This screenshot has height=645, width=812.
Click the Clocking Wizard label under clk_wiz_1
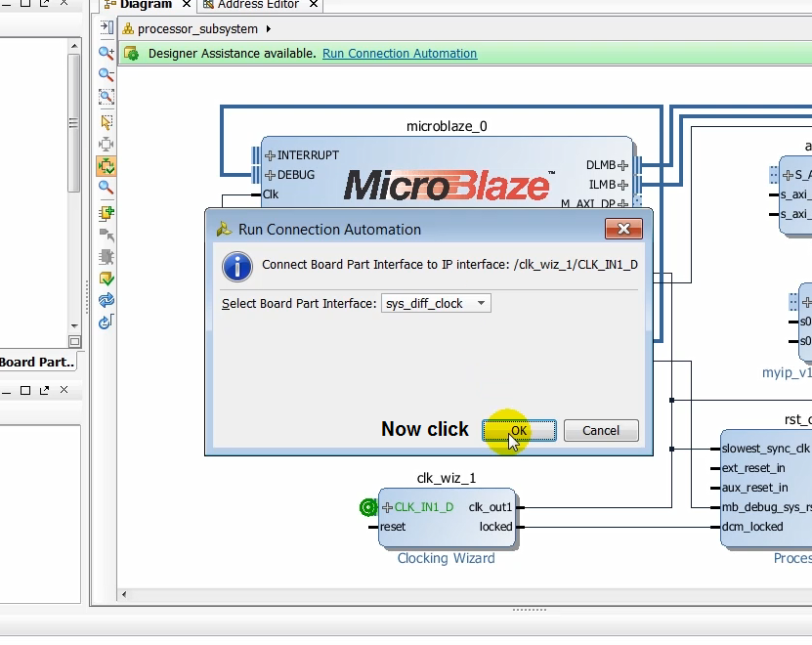click(447, 557)
